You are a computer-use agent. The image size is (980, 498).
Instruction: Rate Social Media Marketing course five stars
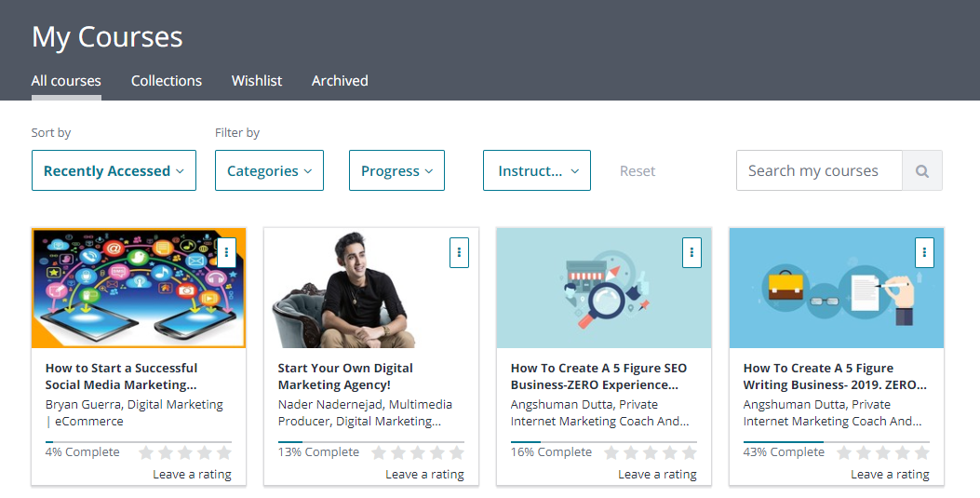(224, 453)
